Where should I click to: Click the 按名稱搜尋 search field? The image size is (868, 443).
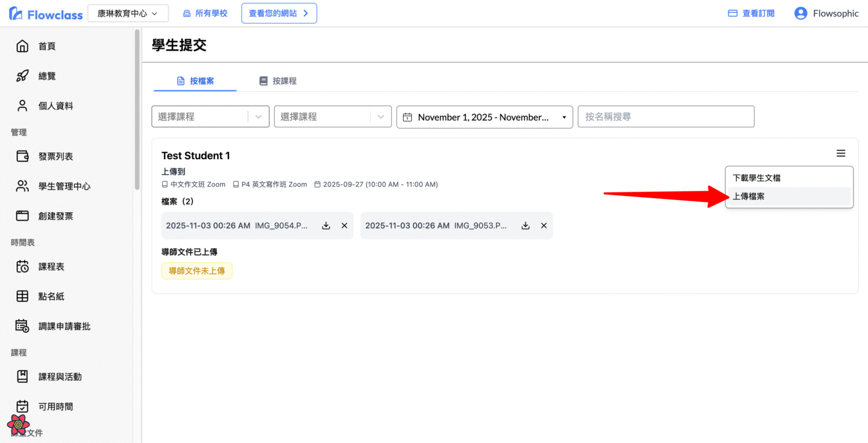(665, 117)
